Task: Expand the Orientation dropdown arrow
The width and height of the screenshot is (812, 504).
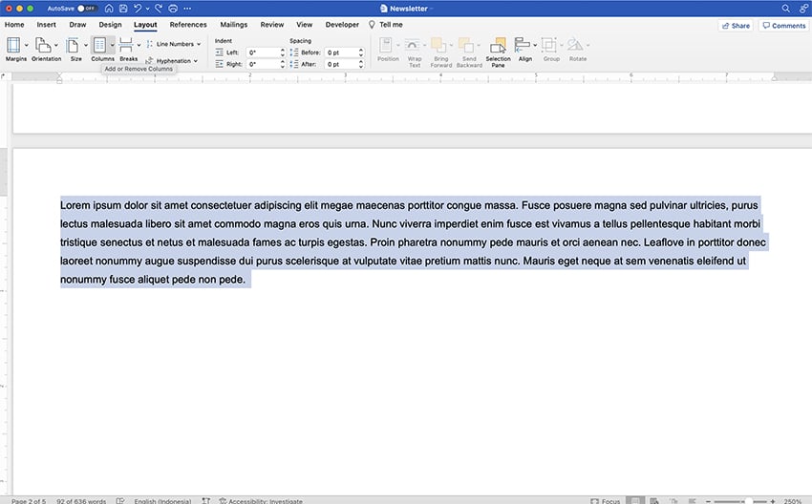Action: tap(56, 45)
